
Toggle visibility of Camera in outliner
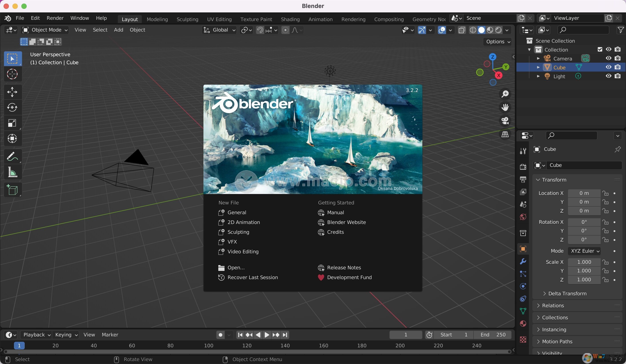608,58
